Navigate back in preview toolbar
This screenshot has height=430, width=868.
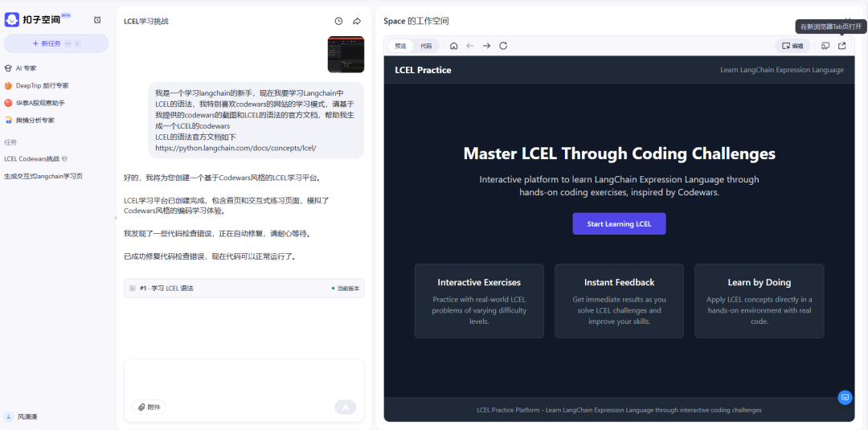470,46
